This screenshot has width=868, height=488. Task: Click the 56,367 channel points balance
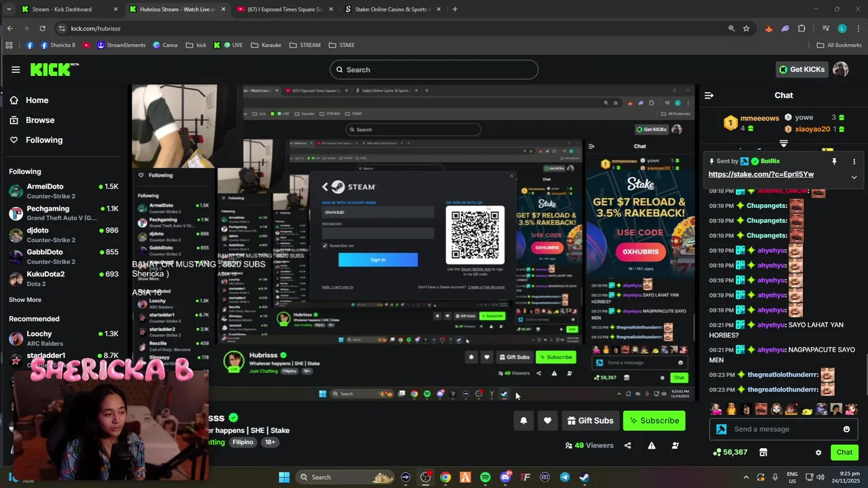click(730, 452)
